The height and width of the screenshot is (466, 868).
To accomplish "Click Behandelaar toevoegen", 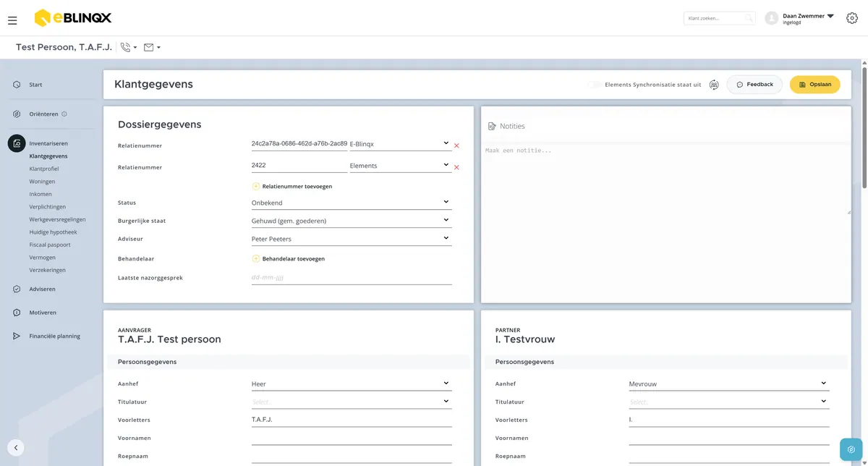I will pos(289,258).
